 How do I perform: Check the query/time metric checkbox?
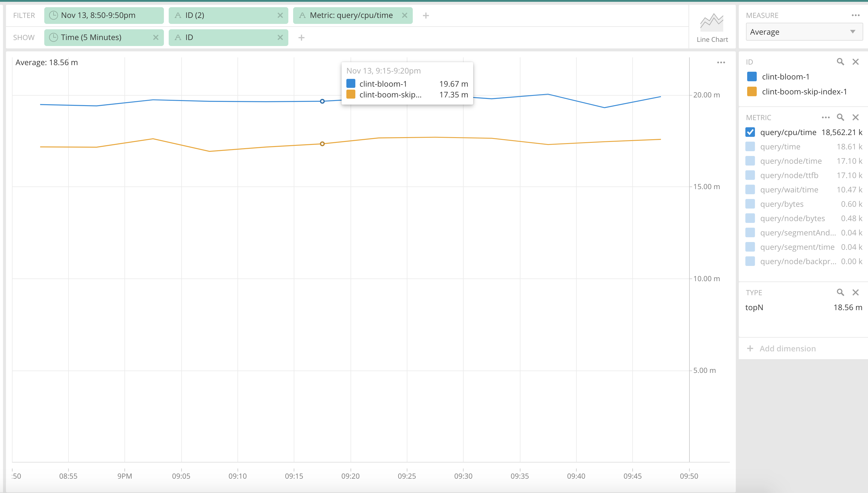[x=750, y=147]
